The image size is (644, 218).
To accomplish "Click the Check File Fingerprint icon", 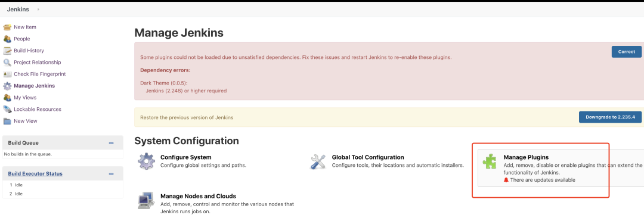I will click(7, 74).
